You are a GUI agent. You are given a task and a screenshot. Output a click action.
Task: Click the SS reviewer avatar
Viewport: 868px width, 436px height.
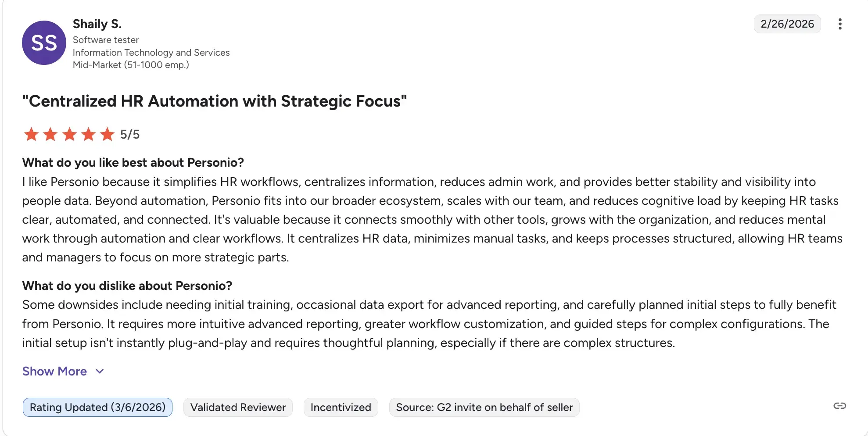(44, 43)
